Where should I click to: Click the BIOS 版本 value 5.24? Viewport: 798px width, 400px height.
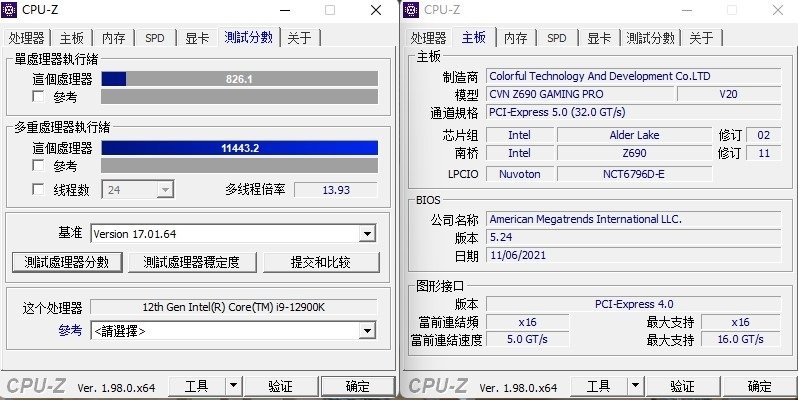click(x=634, y=237)
